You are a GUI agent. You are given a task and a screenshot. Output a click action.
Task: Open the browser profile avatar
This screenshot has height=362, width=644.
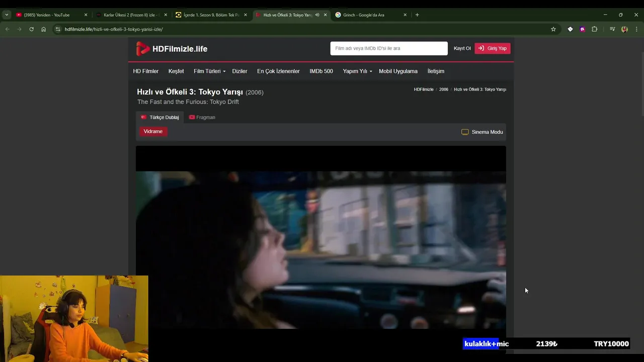(624, 29)
